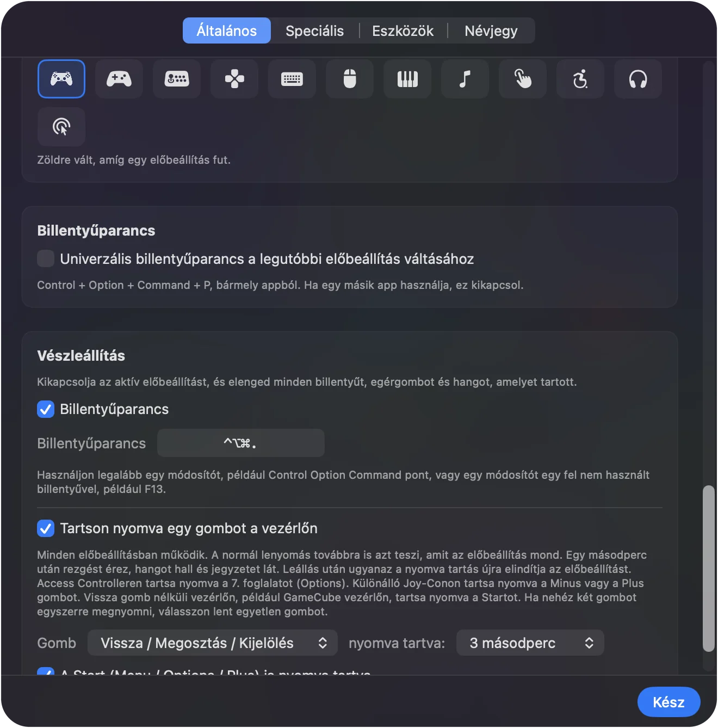Open the Speciális tab

tap(315, 30)
